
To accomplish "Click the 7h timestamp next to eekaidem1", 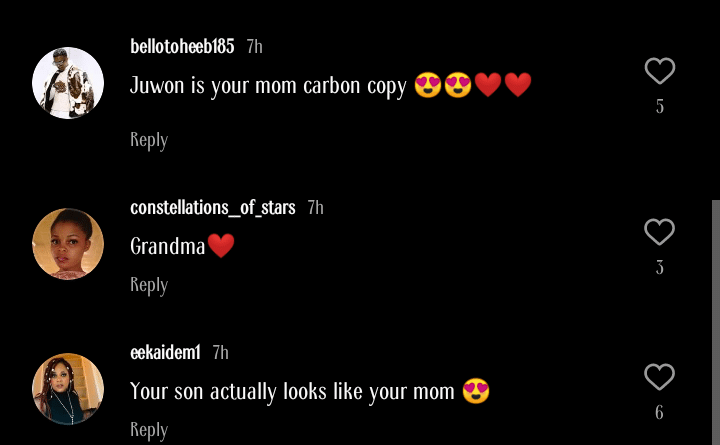I will click(220, 352).
